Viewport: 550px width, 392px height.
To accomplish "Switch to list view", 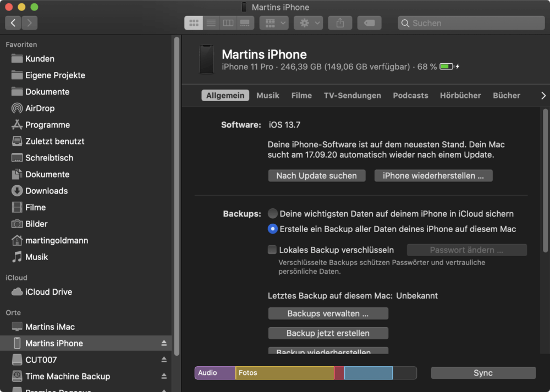I will click(x=211, y=23).
